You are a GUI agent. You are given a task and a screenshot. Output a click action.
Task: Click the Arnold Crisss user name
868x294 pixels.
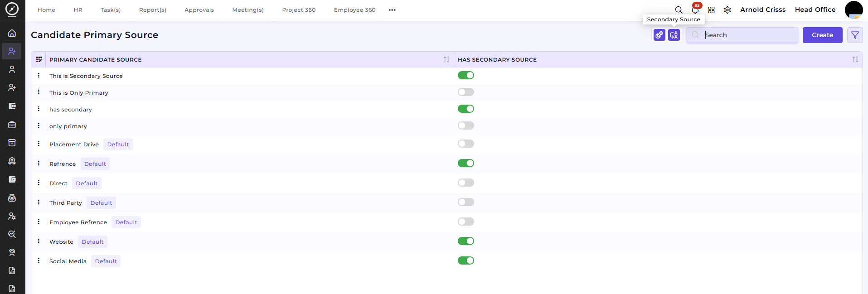(x=763, y=10)
